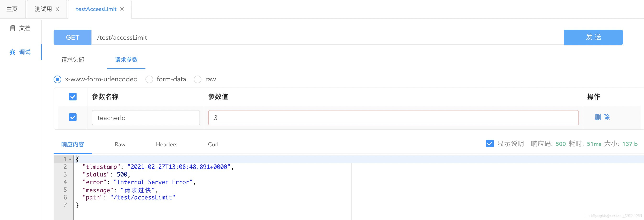Click the "请求过快" message value
This screenshot has width=644, height=220.
(138, 190)
